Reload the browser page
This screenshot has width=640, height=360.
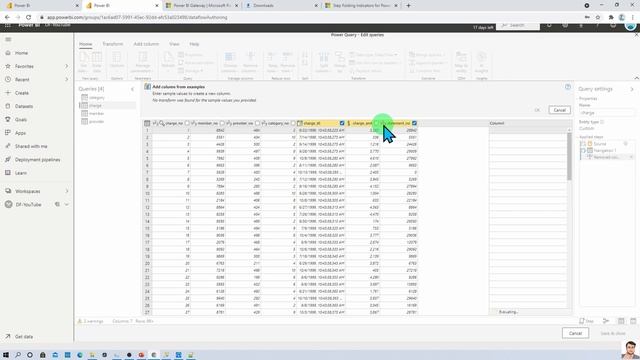[29, 18]
